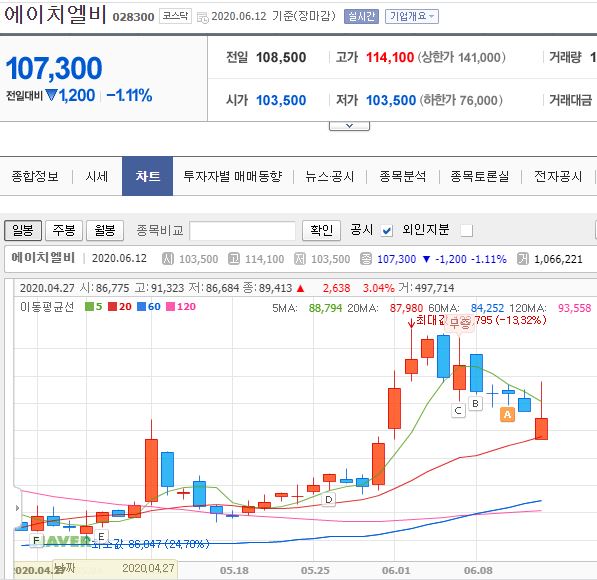597x580 pixels.
Task: Click the 120MA value 93,558
Action: pyautogui.click(x=575, y=308)
